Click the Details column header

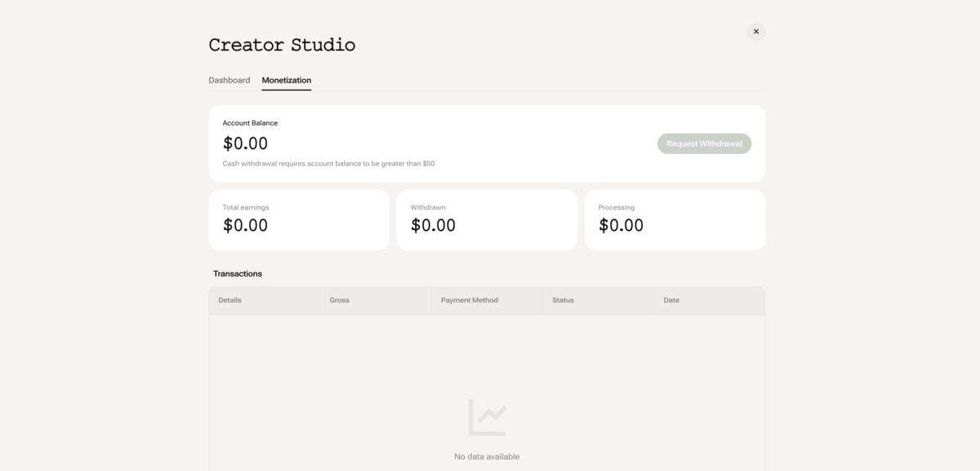pyautogui.click(x=229, y=300)
